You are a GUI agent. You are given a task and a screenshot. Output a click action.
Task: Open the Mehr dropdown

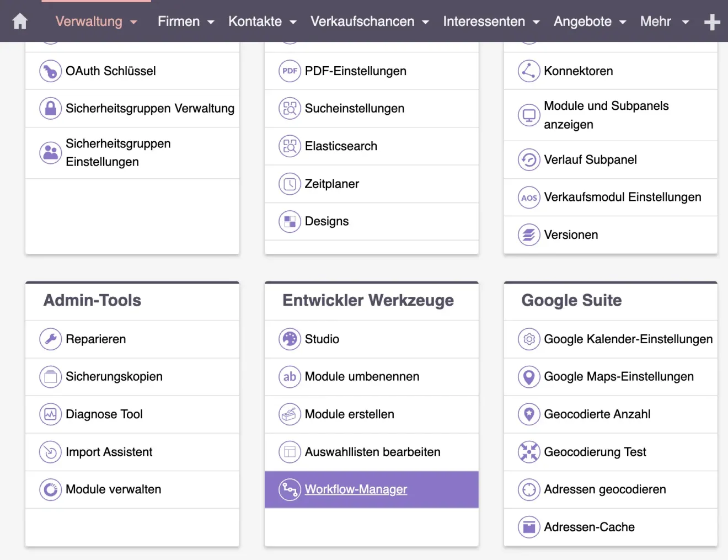pyautogui.click(x=663, y=21)
